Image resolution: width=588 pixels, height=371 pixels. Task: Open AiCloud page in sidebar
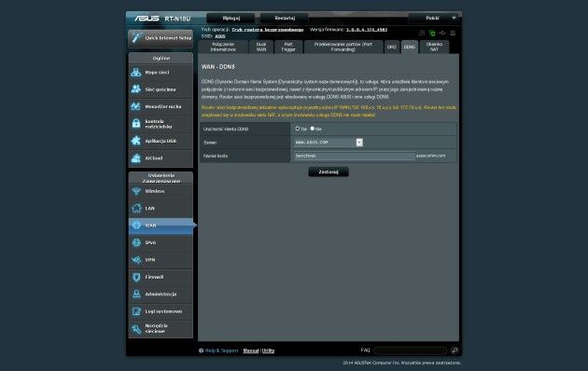click(161, 158)
